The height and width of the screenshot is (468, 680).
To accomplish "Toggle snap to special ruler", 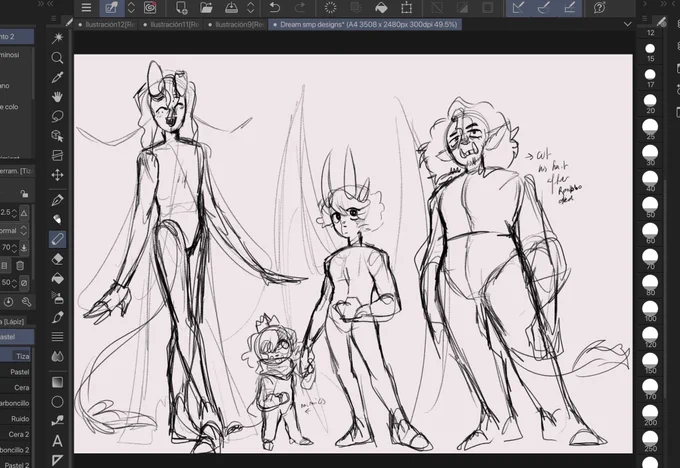I will pos(544,7).
